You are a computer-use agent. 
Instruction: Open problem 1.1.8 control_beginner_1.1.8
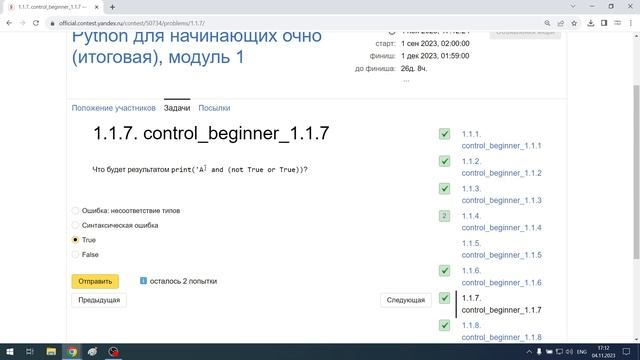click(x=501, y=331)
